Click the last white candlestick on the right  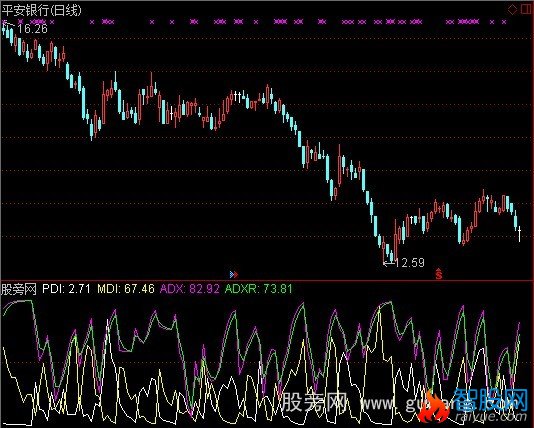[x=519, y=234]
